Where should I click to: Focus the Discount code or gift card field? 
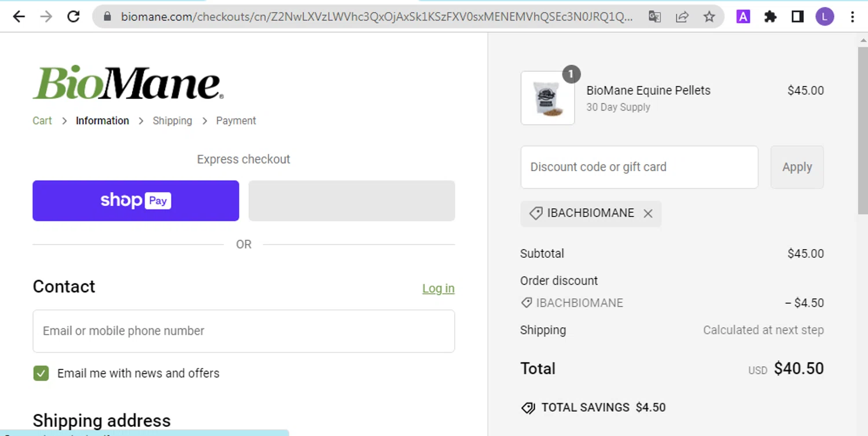[x=639, y=167]
